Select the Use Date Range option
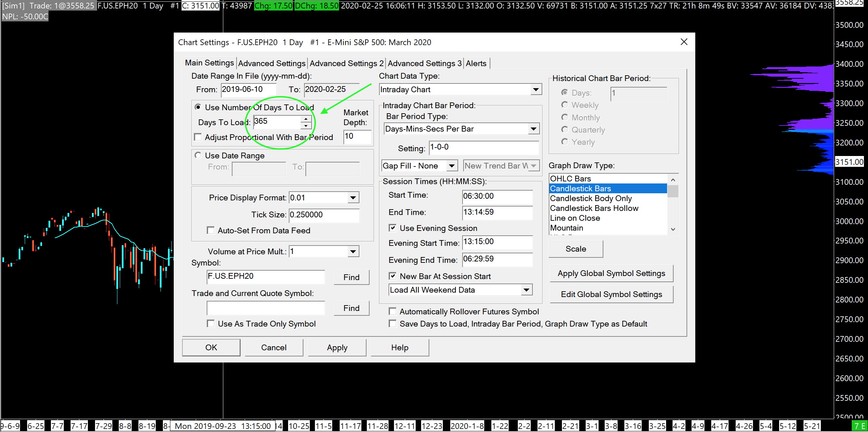The image size is (868, 432). (198, 155)
